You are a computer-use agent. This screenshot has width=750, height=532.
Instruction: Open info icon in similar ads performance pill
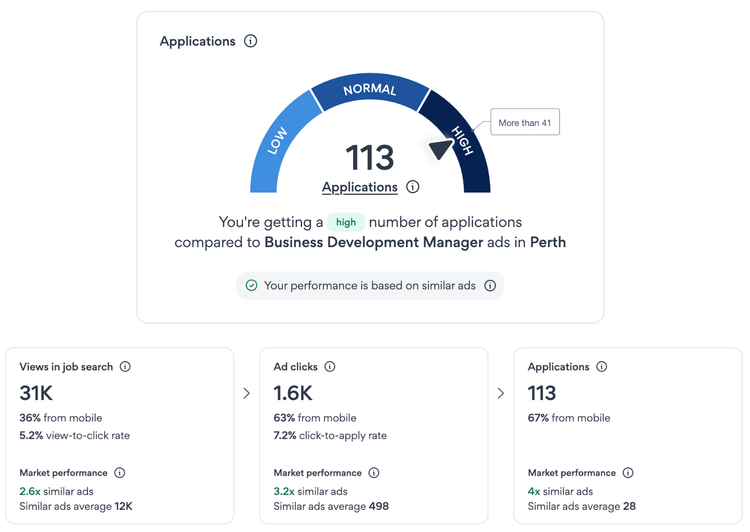tap(490, 286)
